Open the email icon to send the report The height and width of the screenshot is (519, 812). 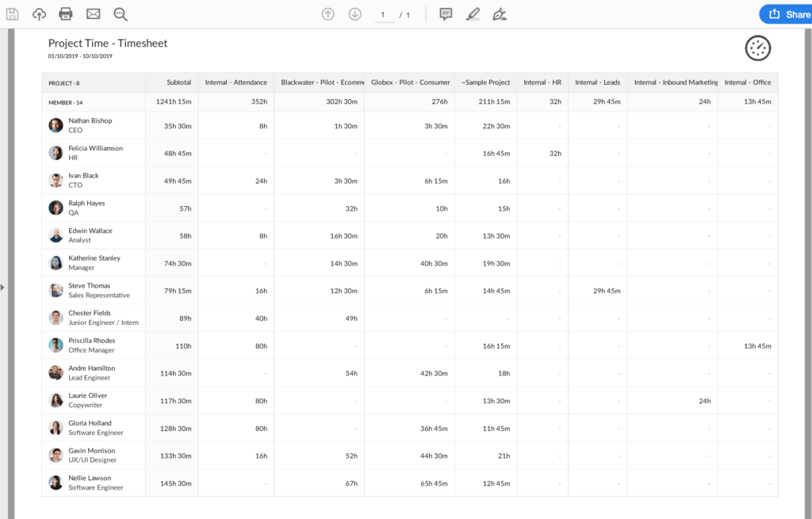tap(94, 13)
